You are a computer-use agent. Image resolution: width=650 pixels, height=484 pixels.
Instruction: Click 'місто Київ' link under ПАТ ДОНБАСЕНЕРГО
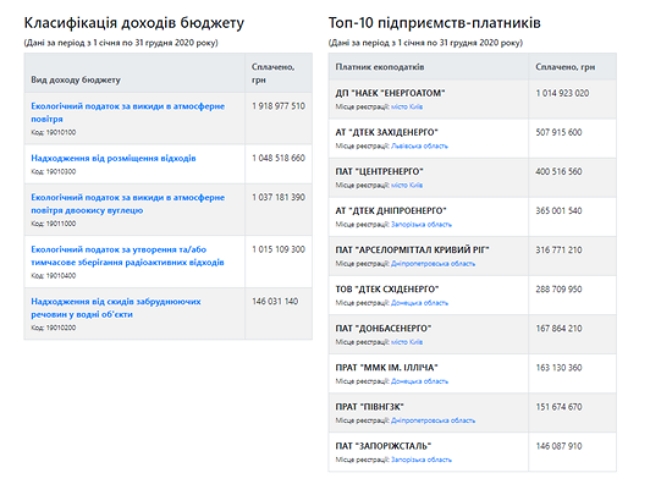tap(407, 342)
